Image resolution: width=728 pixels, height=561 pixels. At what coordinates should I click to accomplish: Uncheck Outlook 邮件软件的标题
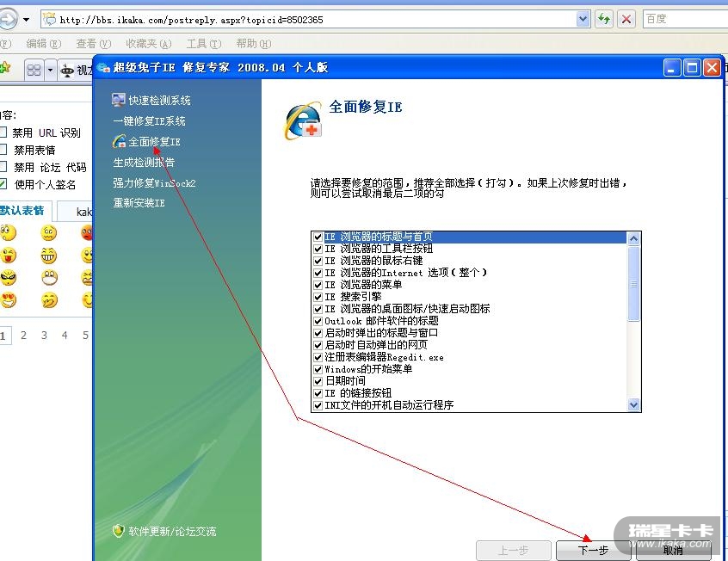point(318,321)
